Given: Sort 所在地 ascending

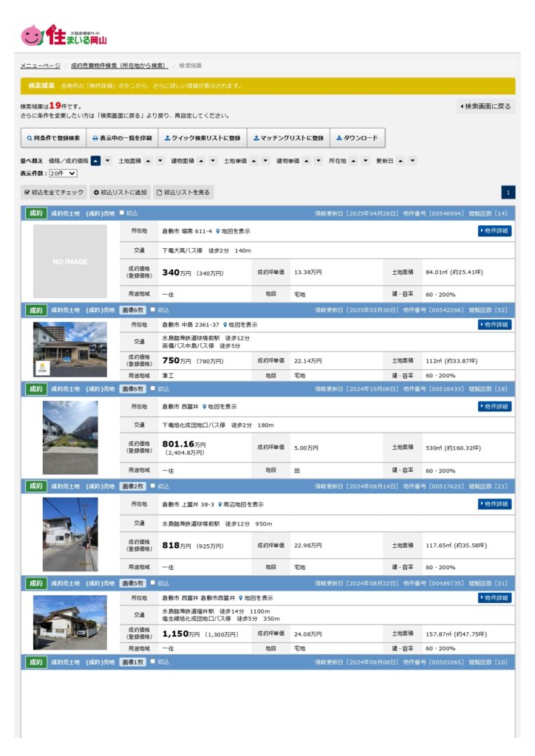Looking at the screenshot, I should tap(354, 161).
